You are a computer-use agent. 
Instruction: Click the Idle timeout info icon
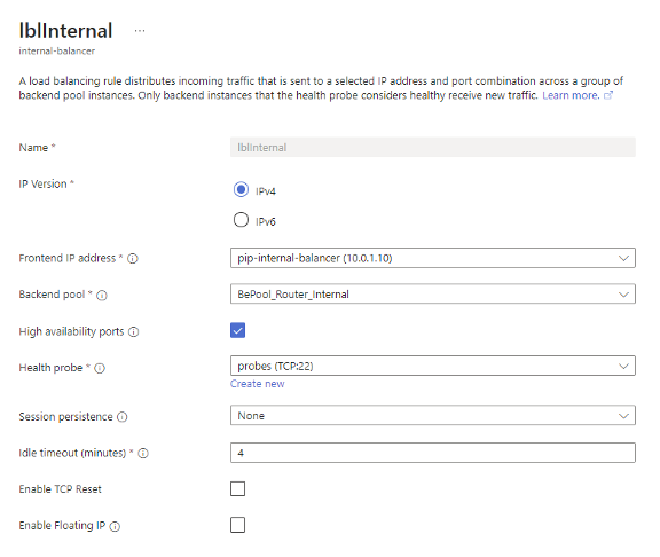(144, 453)
